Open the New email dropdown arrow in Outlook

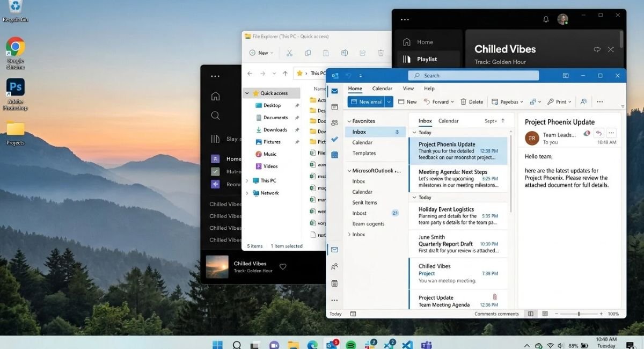[x=389, y=101]
